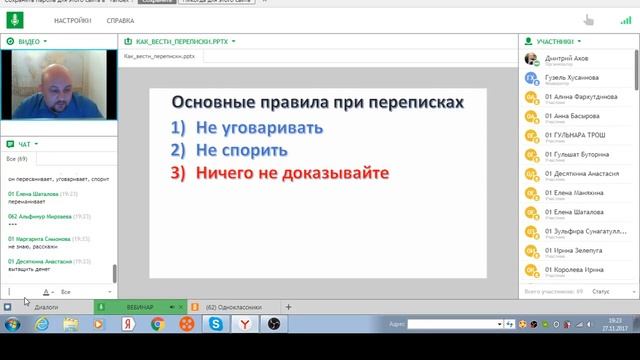The image size is (640, 360).
Task: Check the connection signal strength icon
Action: tap(626, 20)
